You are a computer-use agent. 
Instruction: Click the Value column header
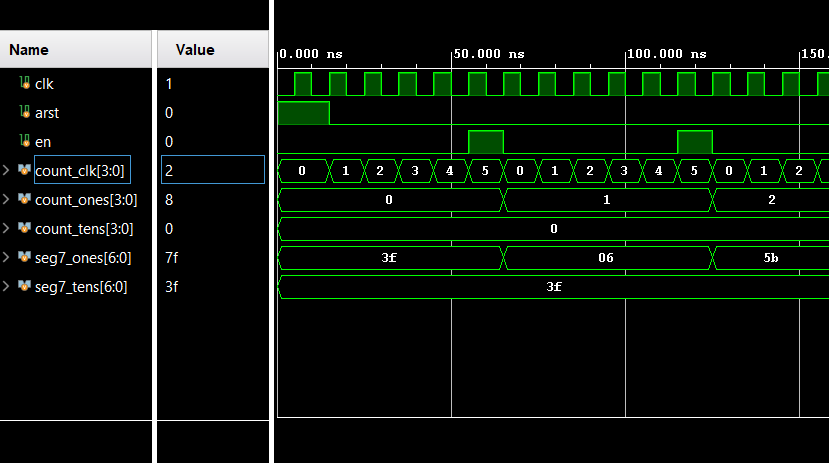point(213,49)
